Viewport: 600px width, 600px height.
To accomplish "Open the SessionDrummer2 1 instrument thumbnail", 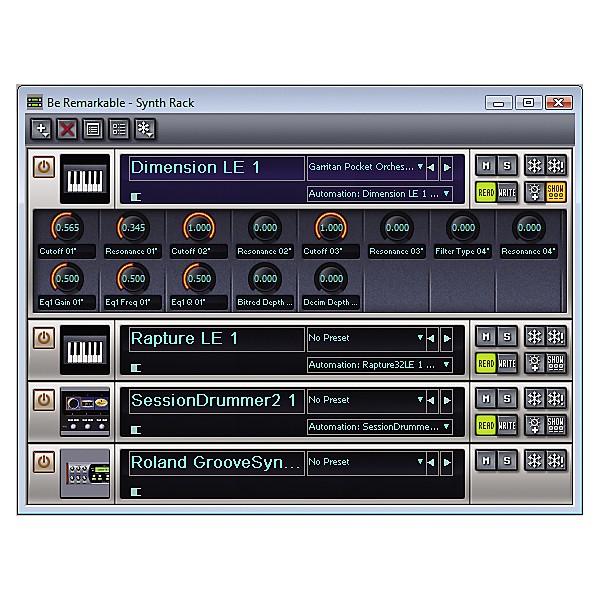I will point(85,412).
